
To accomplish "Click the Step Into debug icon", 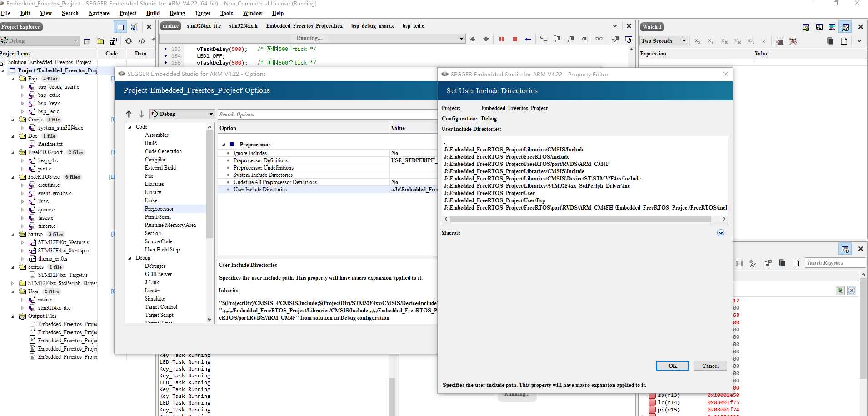I will (544, 39).
